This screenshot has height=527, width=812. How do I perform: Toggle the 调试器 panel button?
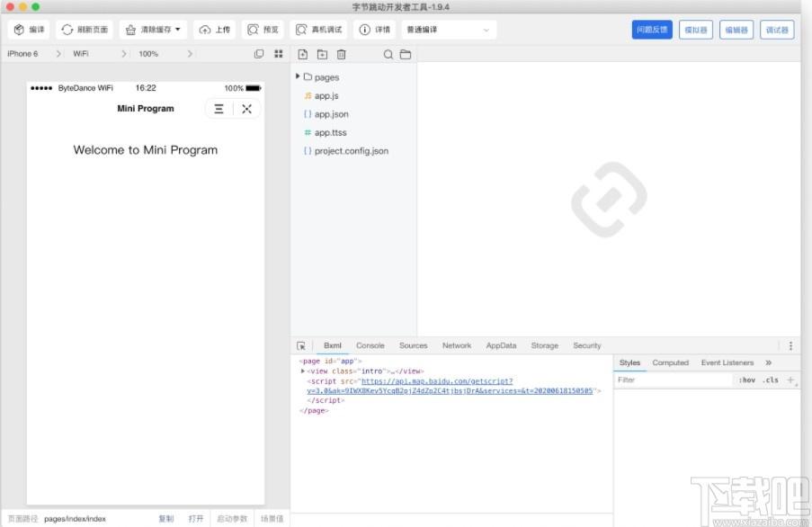coord(777,30)
